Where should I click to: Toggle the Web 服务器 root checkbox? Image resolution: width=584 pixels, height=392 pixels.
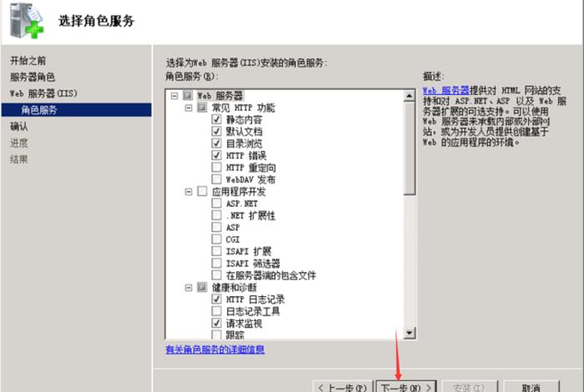188,95
